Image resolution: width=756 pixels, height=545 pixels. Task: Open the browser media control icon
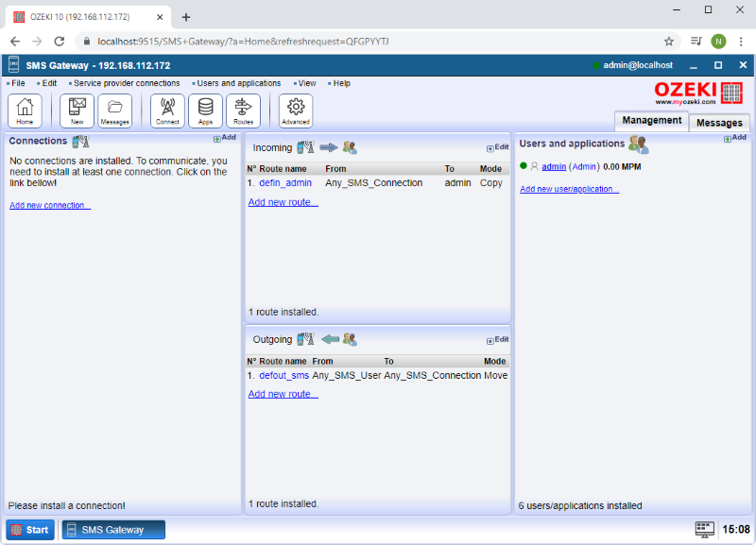[x=696, y=42]
